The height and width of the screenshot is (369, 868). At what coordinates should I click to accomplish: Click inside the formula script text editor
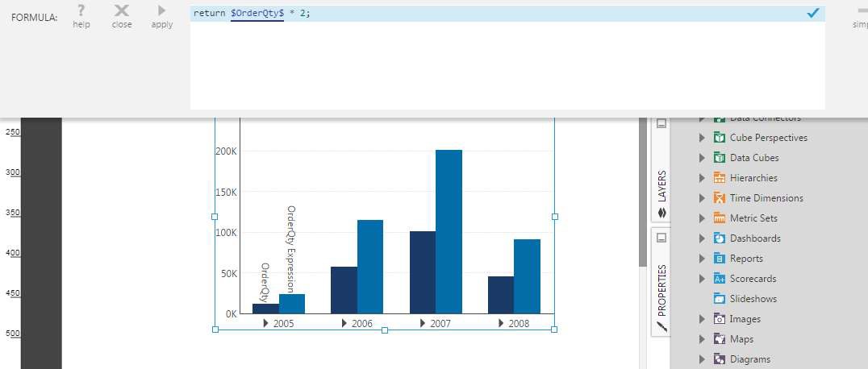(507, 64)
